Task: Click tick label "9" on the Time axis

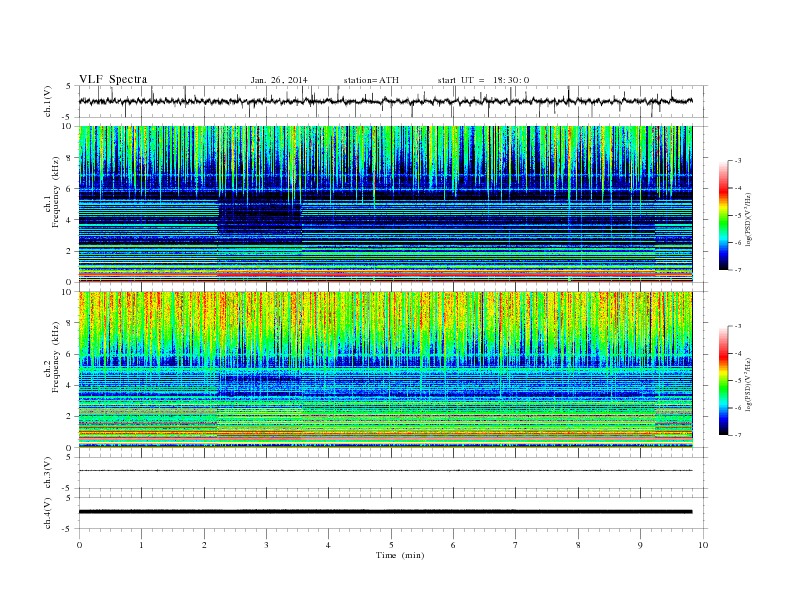Action: (x=640, y=545)
